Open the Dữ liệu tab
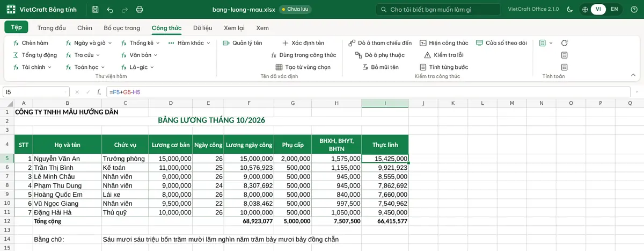 pos(203,28)
